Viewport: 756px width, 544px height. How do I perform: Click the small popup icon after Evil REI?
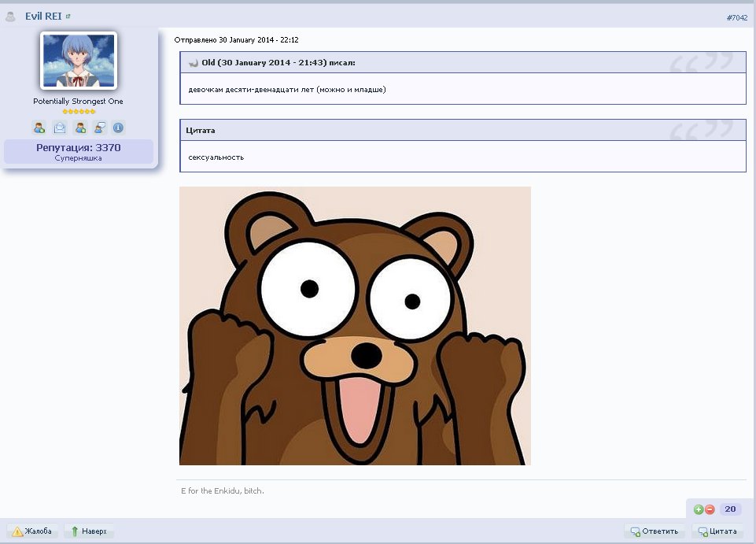click(68, 17)
